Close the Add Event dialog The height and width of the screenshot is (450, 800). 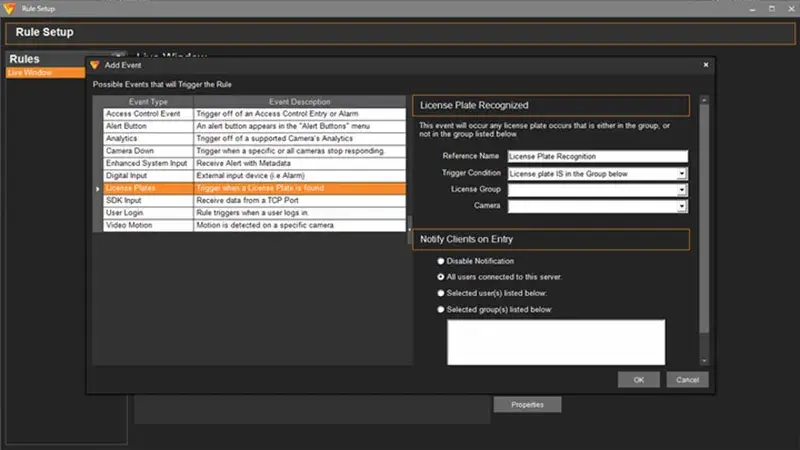click(706, 65)
